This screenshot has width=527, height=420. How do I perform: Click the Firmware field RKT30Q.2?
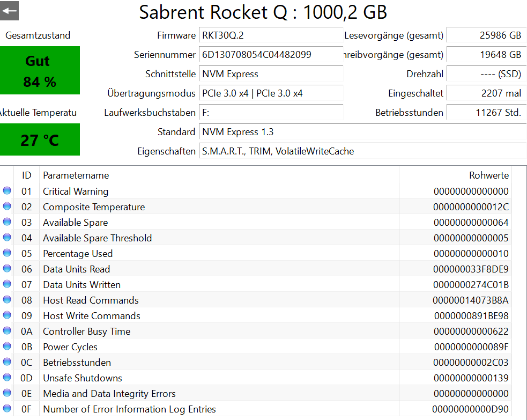pos(271,35)
